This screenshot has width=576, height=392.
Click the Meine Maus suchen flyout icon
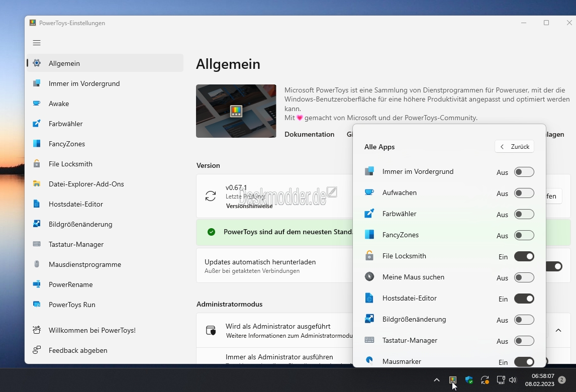[369, 276]
